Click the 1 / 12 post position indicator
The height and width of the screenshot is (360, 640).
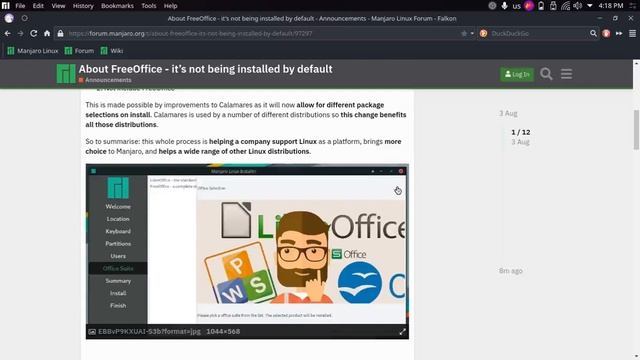(x=520, y=132)
